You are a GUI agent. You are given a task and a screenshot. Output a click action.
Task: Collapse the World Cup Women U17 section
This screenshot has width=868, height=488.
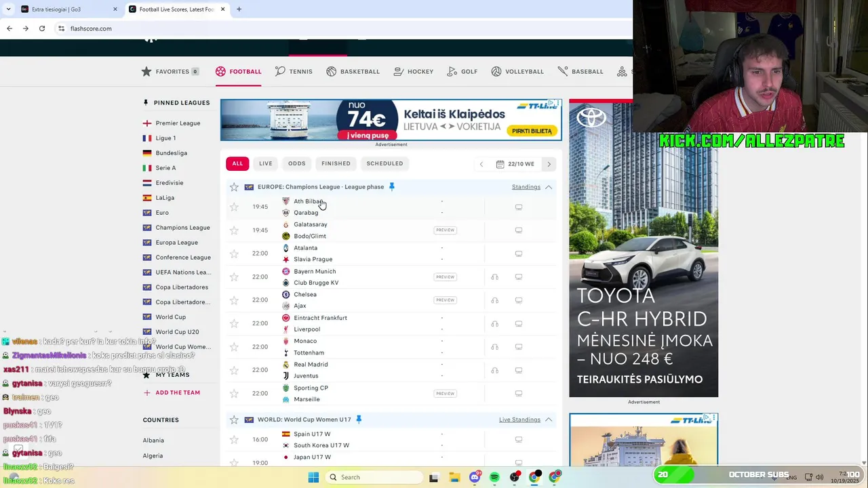point(549,420)
